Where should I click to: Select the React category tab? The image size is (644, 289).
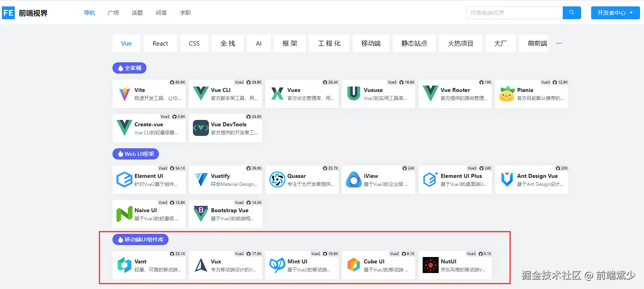160,43
